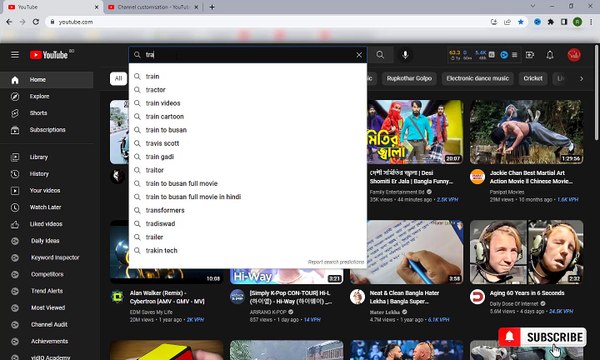Viewport: 600px width, 360px height.
Task: Open Aging 60 Years in 6 Seconds thumbnail
Action: [x=527, y=252]
